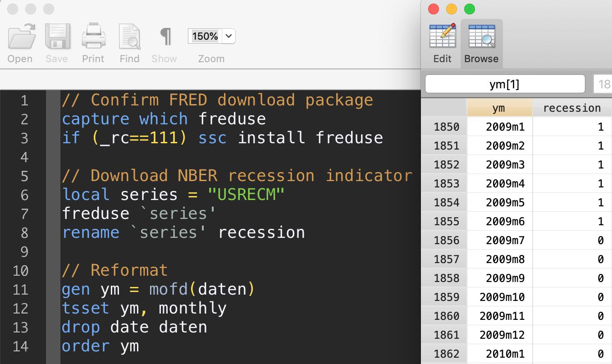The width and height of the screenshot is (612, 364).
Task: Select cell 2009m9 in ym column
Action: 499,278
